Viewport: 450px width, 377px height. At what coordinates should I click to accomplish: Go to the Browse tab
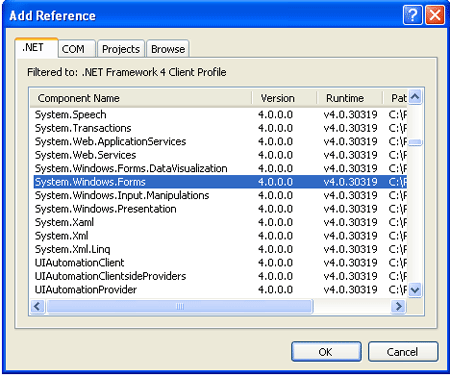point(168,49)
